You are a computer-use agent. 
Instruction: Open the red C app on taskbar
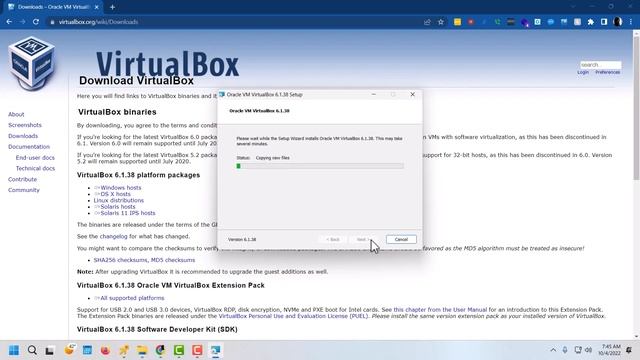coord(197,350)
